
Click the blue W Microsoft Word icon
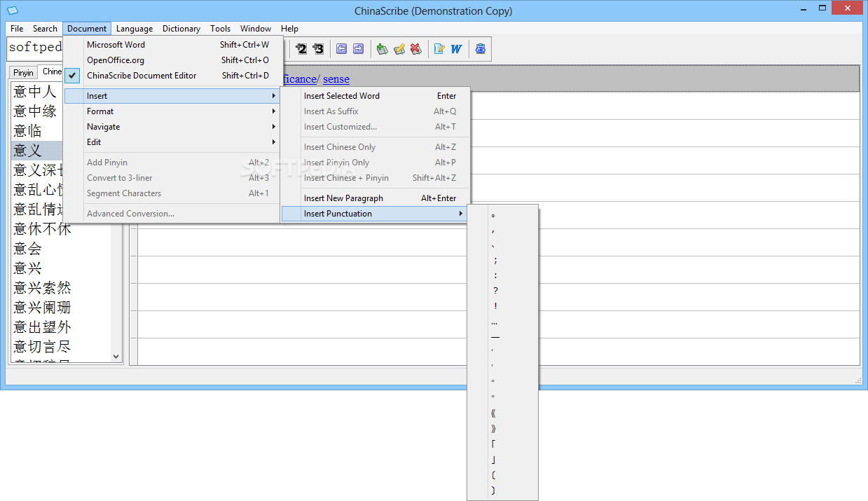[x=456, y=49]
